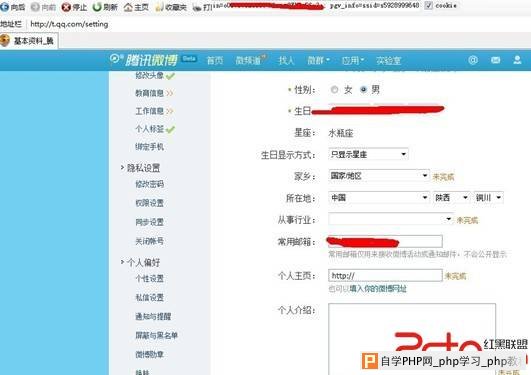
Task: Open the 所在地 country dropdown showing 中国
Action: (379, 197)
